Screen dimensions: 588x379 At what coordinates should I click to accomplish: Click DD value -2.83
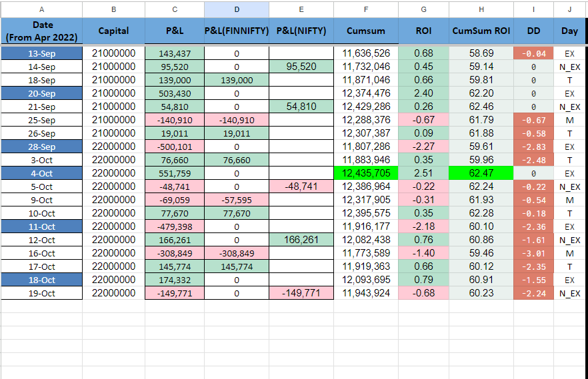(533, 147)
